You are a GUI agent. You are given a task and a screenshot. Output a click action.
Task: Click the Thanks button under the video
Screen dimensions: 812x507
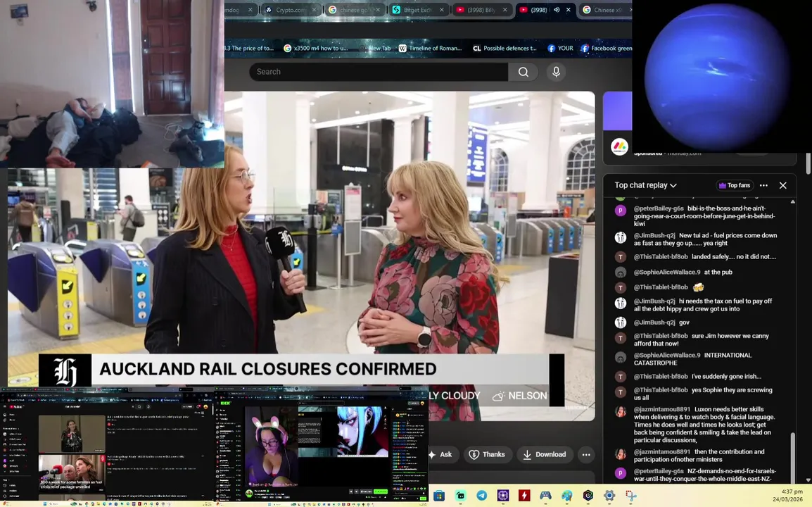pyautogui.click(x=487, y=455)
